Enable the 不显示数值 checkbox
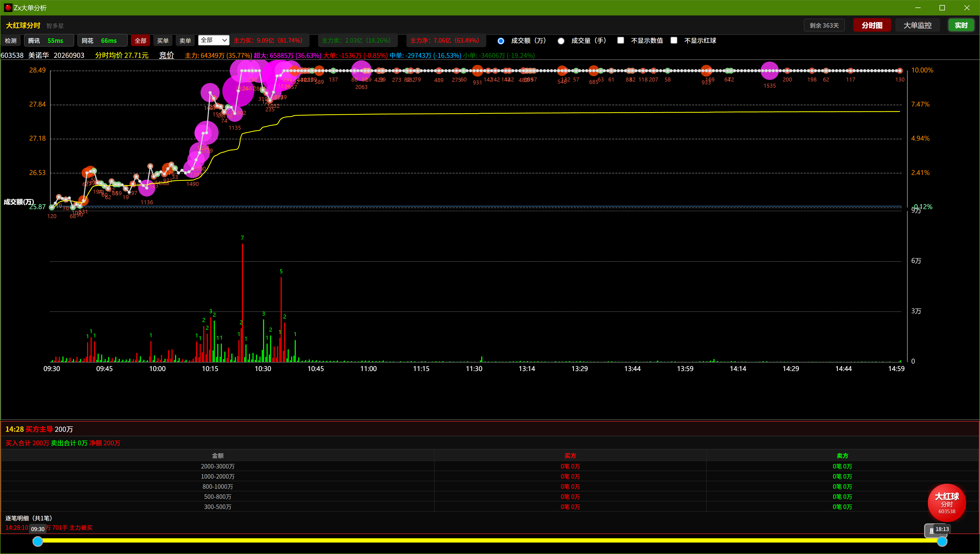Image resolution: width=980 pixels, height=554 pixels. [620, 40]
